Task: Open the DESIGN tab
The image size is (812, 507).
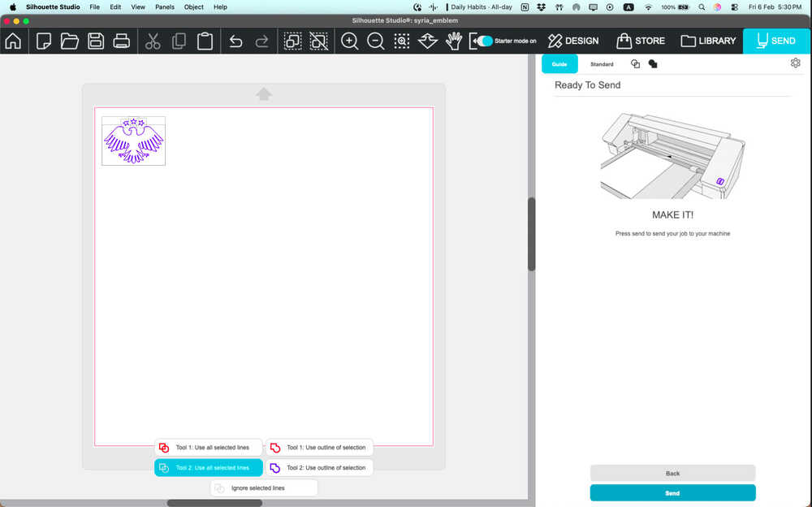Action: [x=573, y=41]
